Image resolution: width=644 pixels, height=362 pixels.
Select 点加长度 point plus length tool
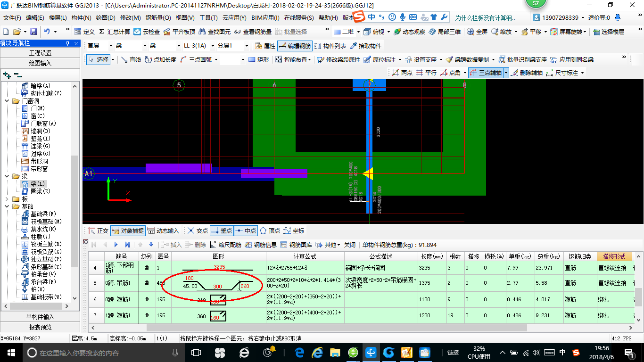[x=160, y=60]
